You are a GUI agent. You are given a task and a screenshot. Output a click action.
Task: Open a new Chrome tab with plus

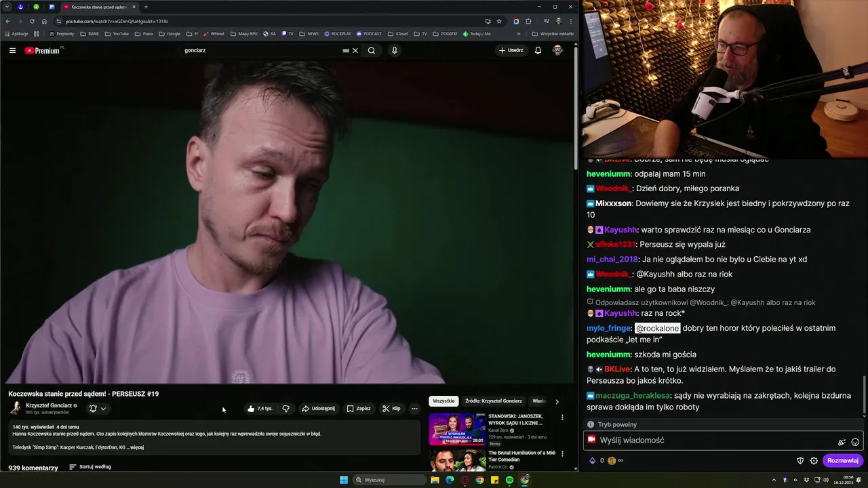click(146, 7)
